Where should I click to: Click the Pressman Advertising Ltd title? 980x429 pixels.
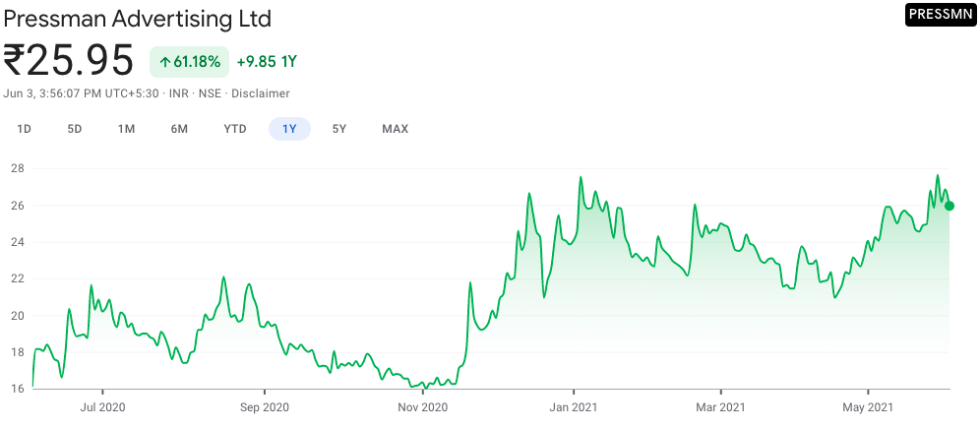click(x=138, y=19)
